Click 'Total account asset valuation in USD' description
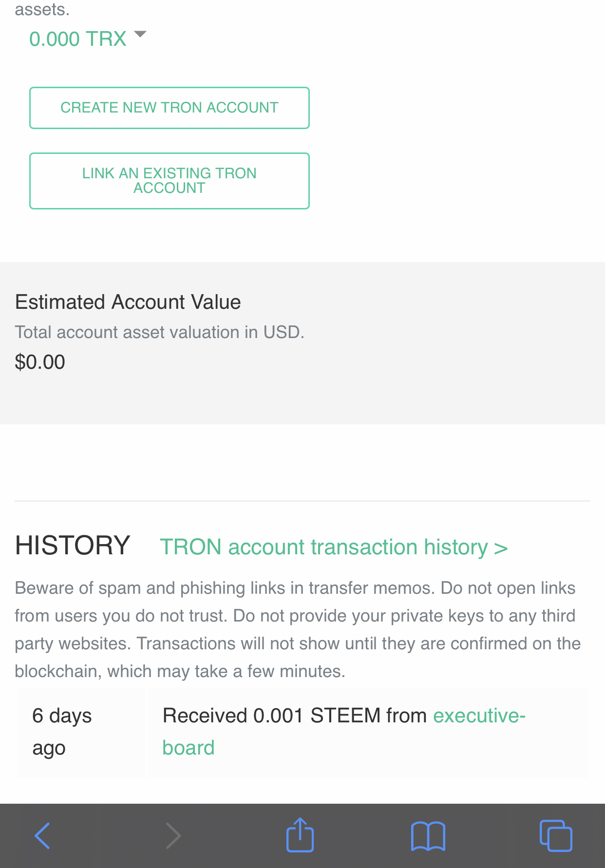The height and width of the screenshot is (868, 605). [159, 332]
